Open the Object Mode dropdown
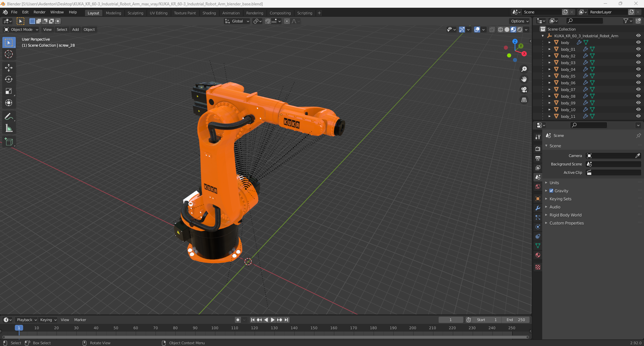 (x=22, y=30)
